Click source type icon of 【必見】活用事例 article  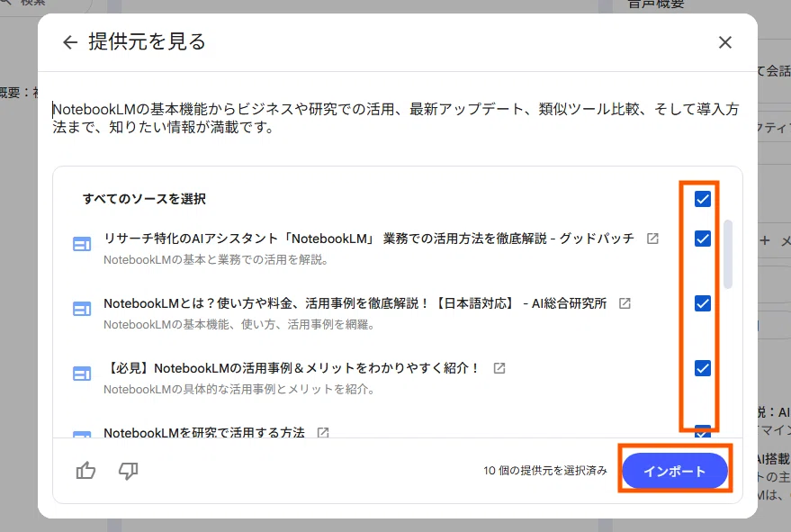click(82, 374)
